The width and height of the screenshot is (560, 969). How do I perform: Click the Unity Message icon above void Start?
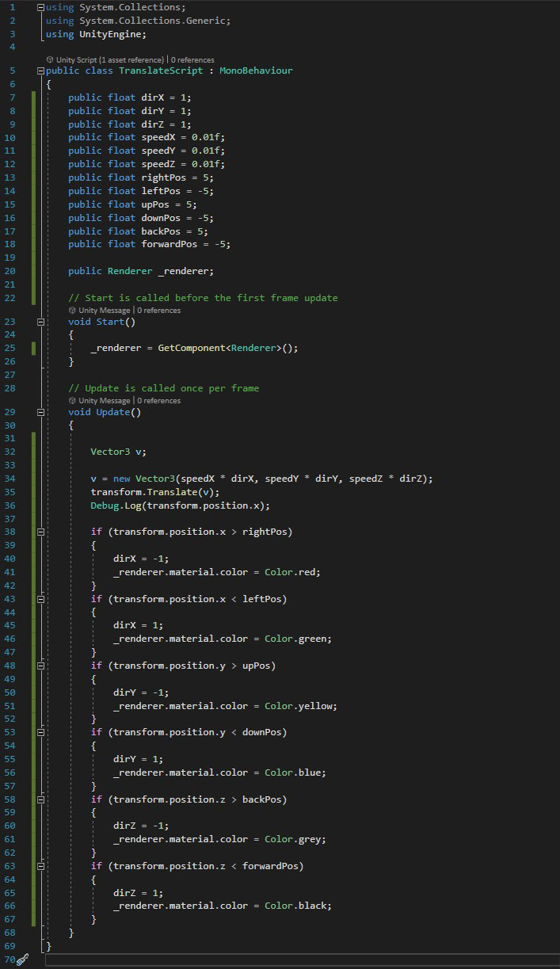(72, 311)
